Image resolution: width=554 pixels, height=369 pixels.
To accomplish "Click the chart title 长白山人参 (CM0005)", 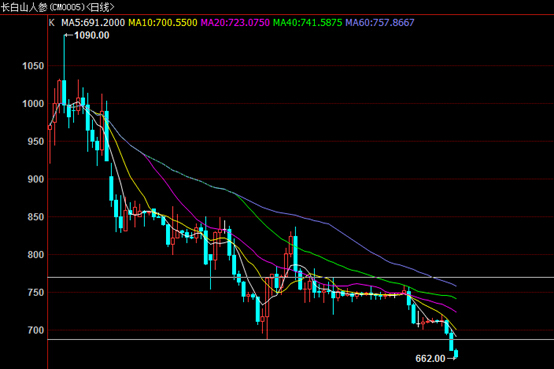I will click(43, 7).
